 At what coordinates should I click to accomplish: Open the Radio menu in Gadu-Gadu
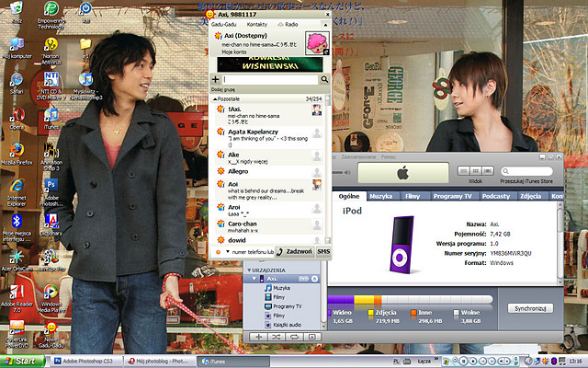tap(288, 25)
